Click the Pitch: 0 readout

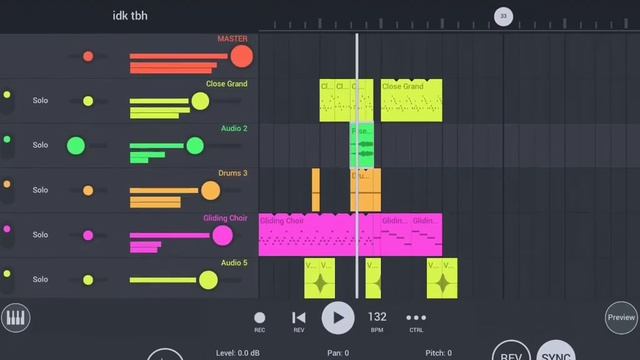pos(438,353)
